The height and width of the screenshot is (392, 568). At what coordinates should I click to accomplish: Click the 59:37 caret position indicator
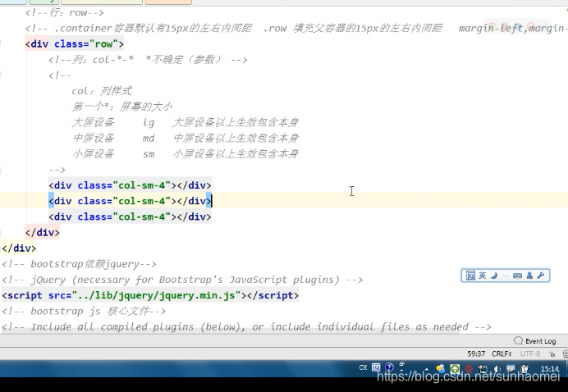[x=476, y=353]
